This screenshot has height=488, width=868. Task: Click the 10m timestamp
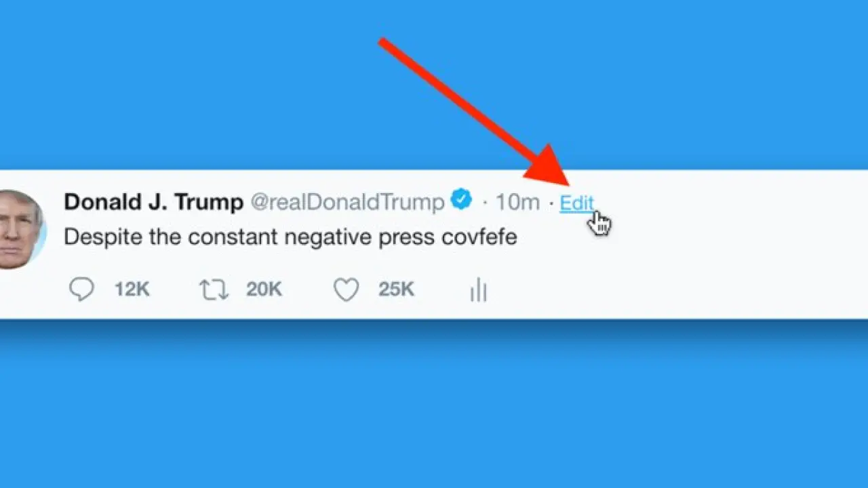pyautogui.click(x=517, y=202)
